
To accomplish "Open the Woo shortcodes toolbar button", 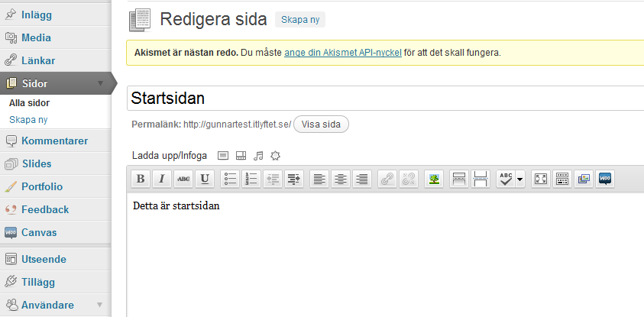I will click(605, 179).
